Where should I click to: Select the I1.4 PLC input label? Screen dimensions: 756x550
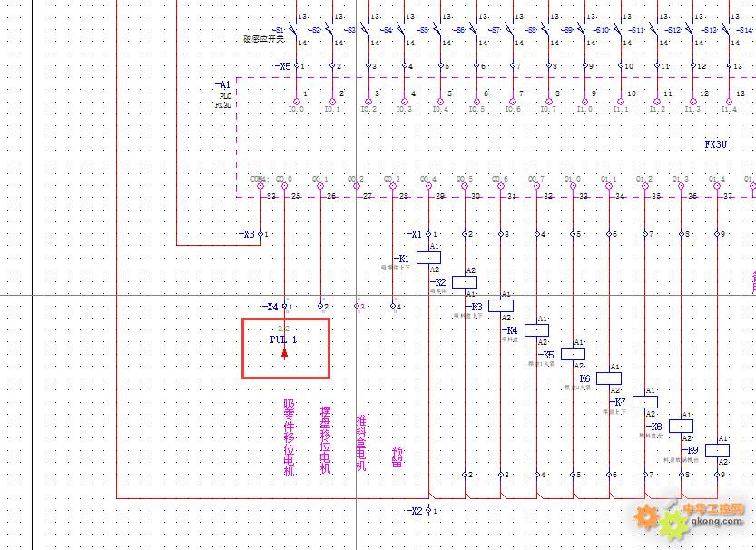[x=729, y=110]
